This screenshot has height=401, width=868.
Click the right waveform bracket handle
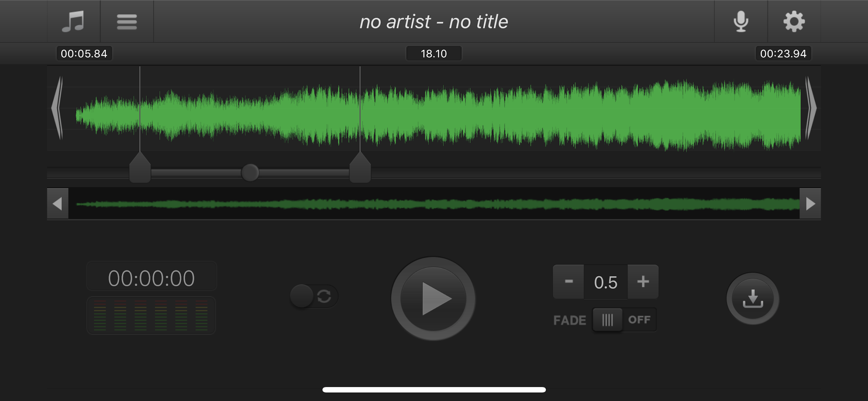811,108
